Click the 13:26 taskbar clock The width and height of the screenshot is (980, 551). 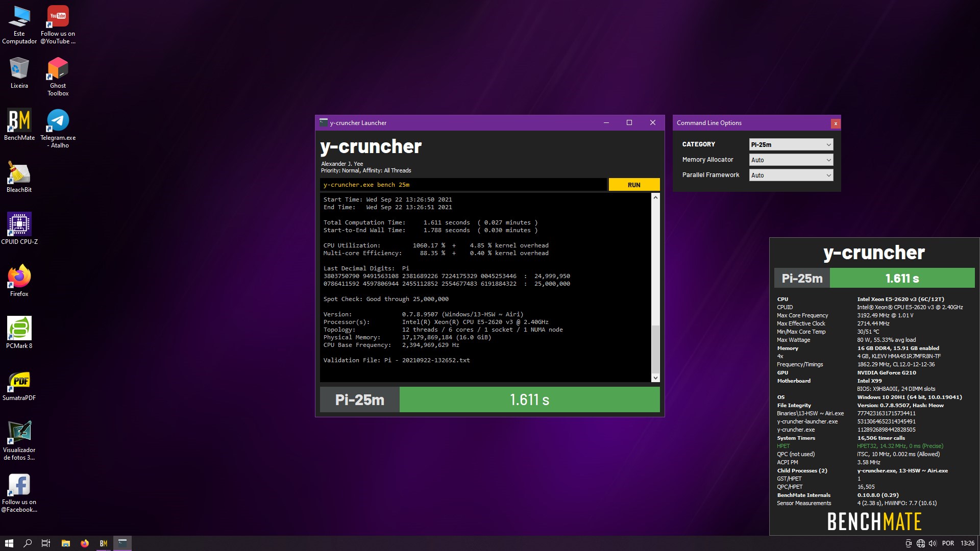click(x=967, y=543)
